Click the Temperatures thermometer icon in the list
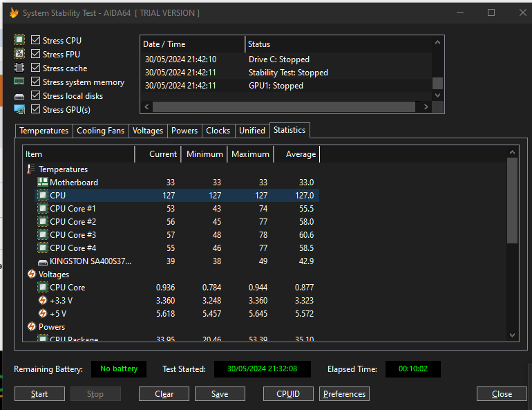532x410 pixels. 31,169
